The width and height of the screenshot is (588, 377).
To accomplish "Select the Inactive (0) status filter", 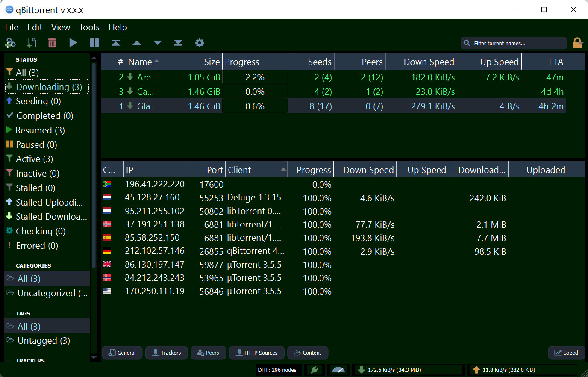I will click(x=47, y=174).
